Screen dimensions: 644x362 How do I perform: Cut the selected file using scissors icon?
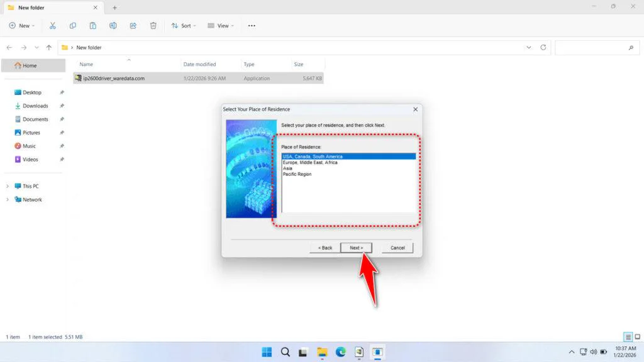pos(53,26)
